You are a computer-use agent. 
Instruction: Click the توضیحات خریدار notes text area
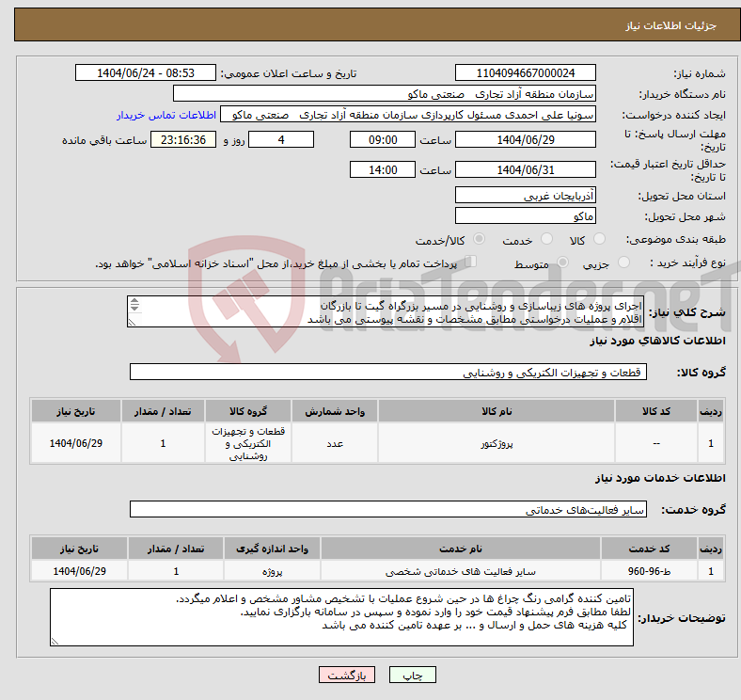(x=341, y=617)
